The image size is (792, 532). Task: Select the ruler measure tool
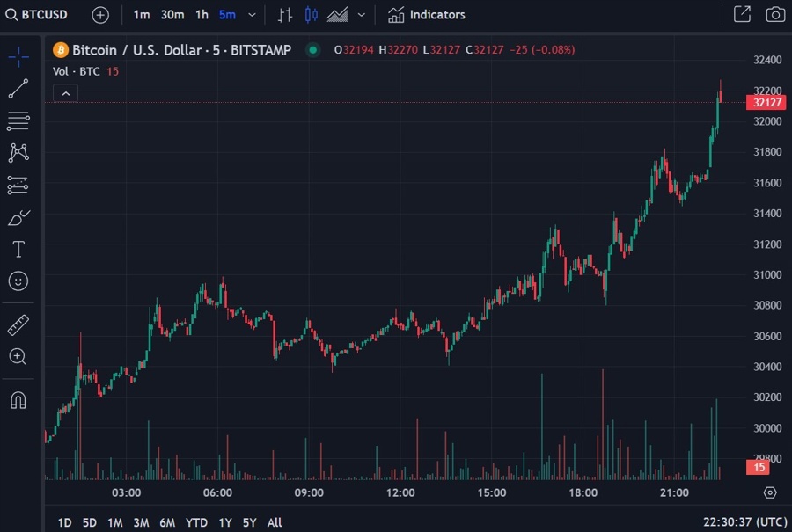(18, 325)
